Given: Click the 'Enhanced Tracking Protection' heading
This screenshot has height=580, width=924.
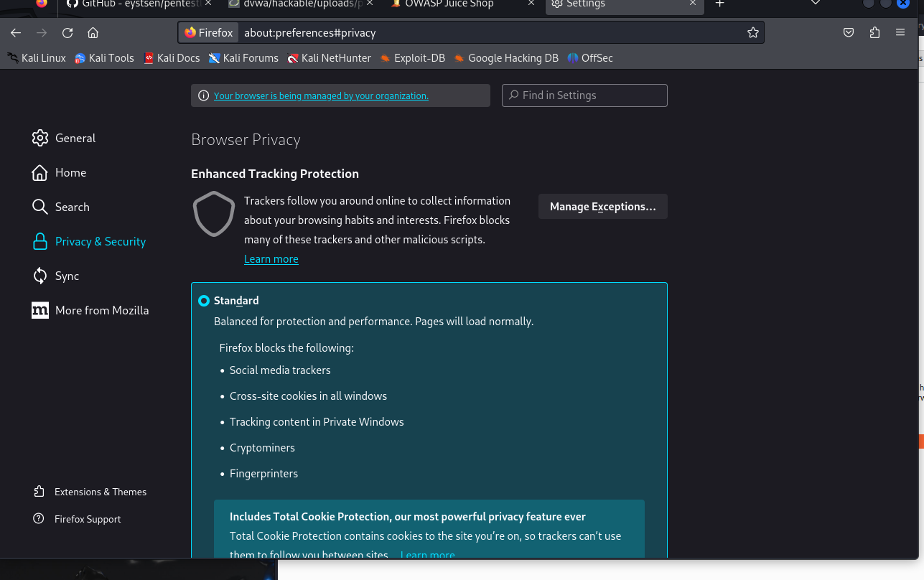Looking at the screenshot, I should (x=275, y=174).
